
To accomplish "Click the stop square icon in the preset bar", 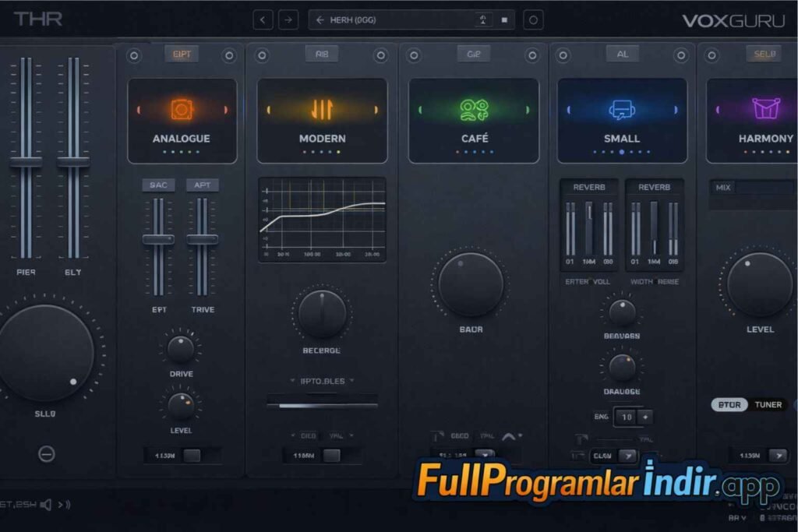I will pos(504,19).
